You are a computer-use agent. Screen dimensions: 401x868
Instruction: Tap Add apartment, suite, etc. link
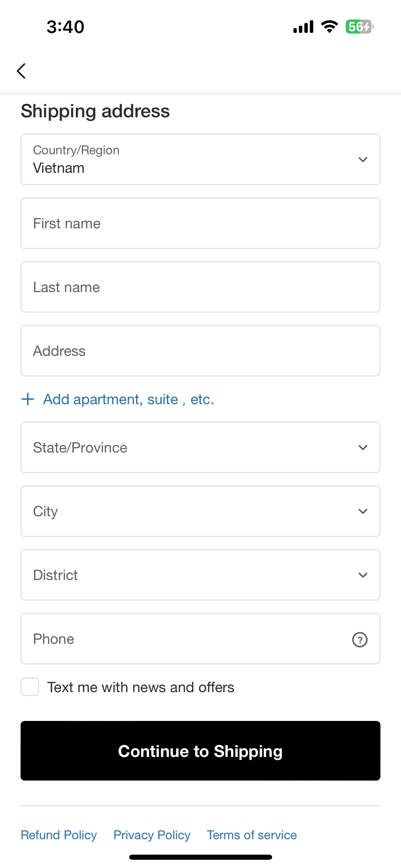coord(129,399)
